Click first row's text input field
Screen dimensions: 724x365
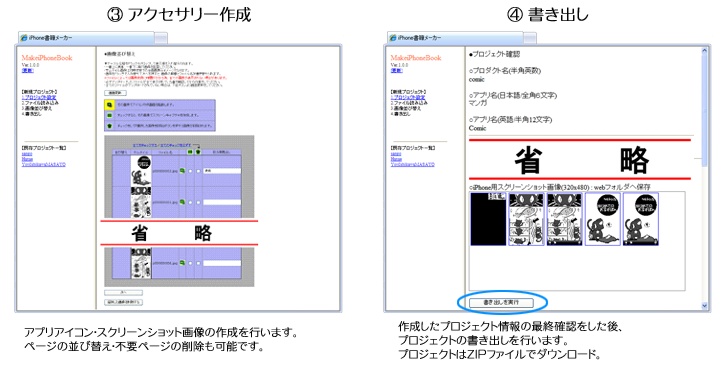point(222,171)
